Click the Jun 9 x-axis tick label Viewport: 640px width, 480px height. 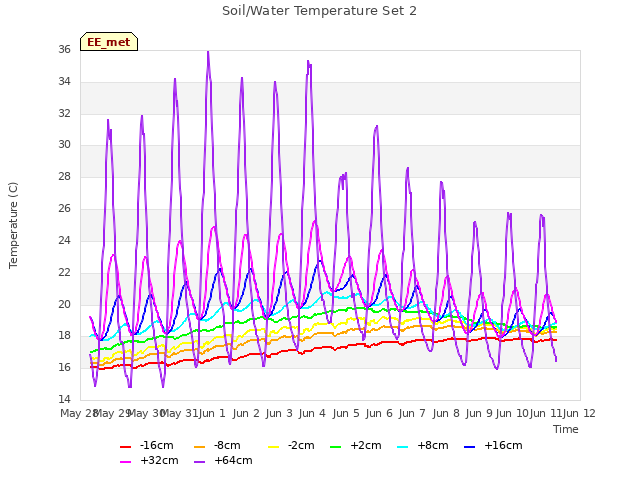click(479, 413)
